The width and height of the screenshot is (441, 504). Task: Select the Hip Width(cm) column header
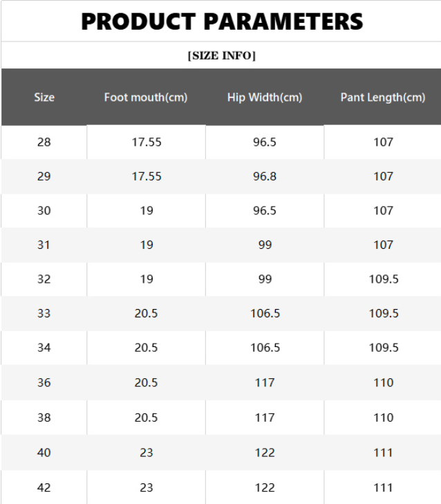pos(265,97)
